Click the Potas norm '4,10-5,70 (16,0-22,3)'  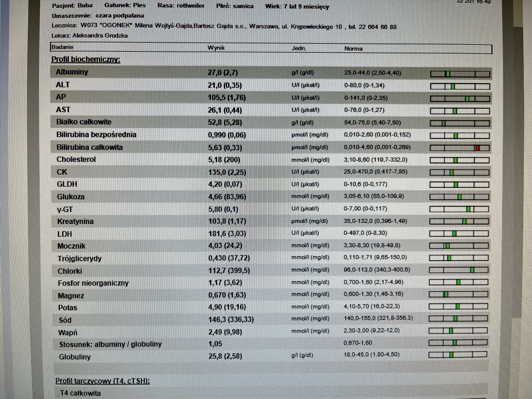click(x=372, y=306)
